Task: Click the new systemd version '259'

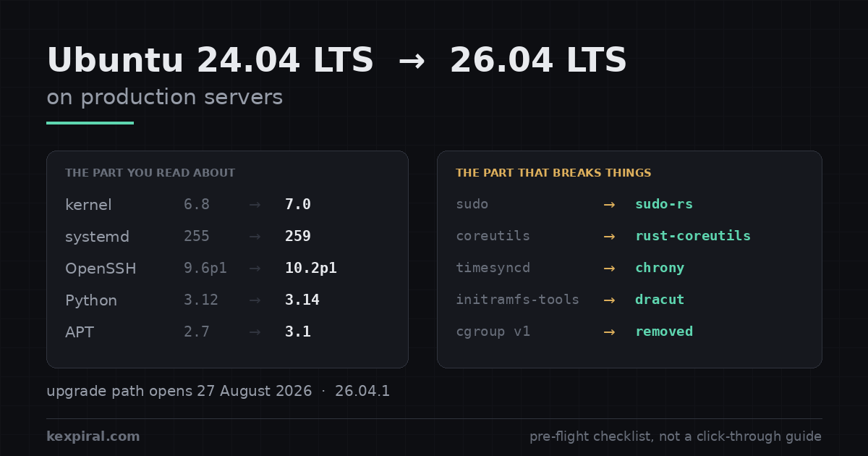Action: [298, 237]
